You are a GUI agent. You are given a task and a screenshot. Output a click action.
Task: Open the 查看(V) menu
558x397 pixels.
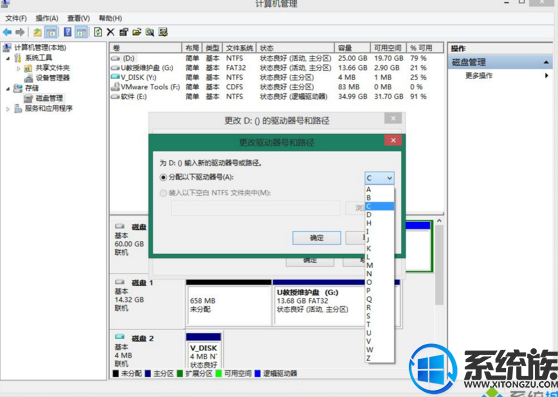pyautogui.click(x=78, y=18)
